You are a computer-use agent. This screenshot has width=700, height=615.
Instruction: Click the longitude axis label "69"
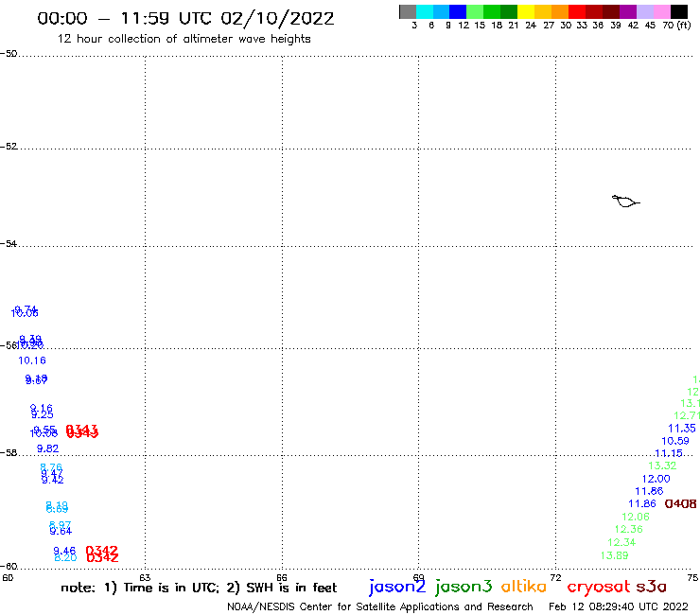(x=418, y=577)
